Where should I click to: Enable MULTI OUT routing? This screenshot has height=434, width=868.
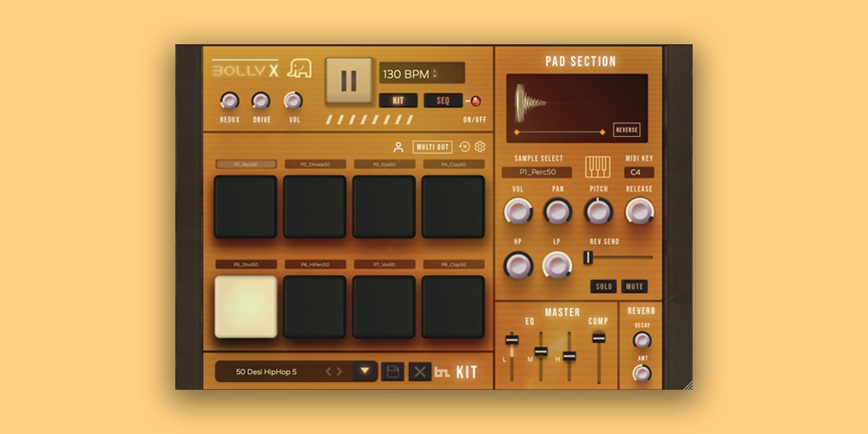click(432, 148)
